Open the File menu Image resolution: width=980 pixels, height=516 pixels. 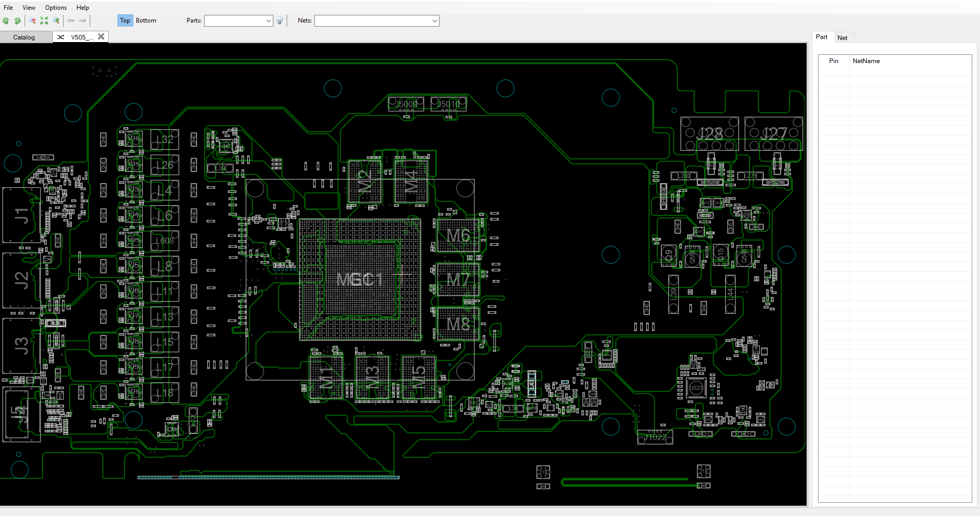(8, 8)
